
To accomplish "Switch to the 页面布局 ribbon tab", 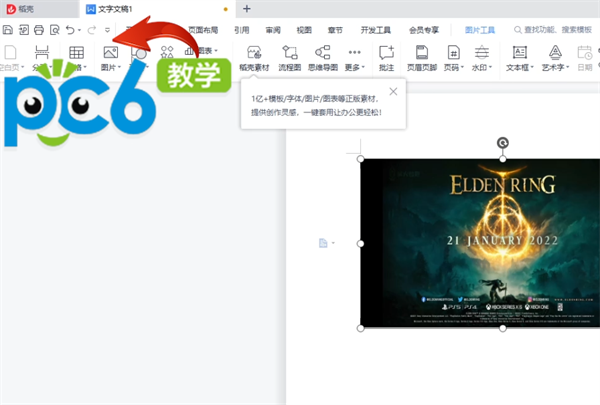I will click(x=203, y=30).
